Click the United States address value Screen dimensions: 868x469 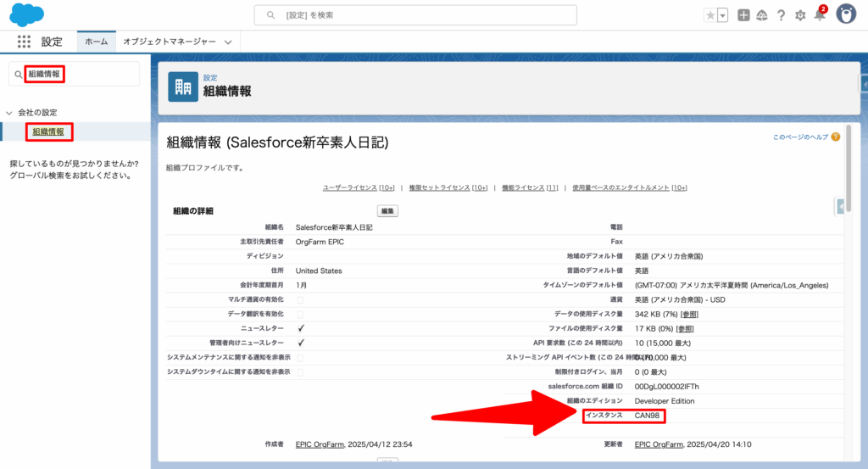319,271
